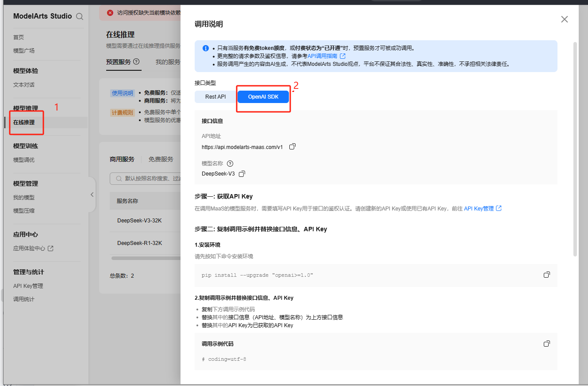
Task: Click external link icon after API调用指南
Action: coord(342,56)
